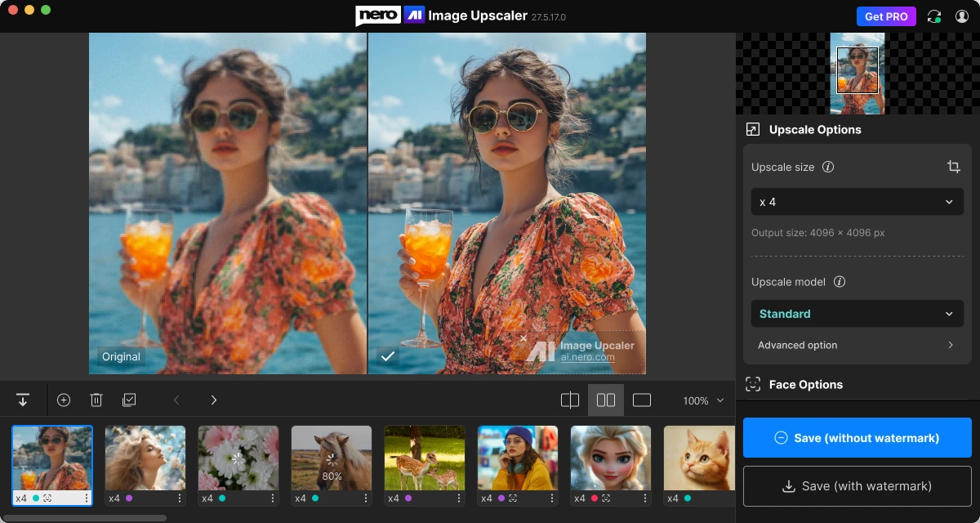
Task: Click the teal status dot under flowers thumbnail
Action: 222,498
